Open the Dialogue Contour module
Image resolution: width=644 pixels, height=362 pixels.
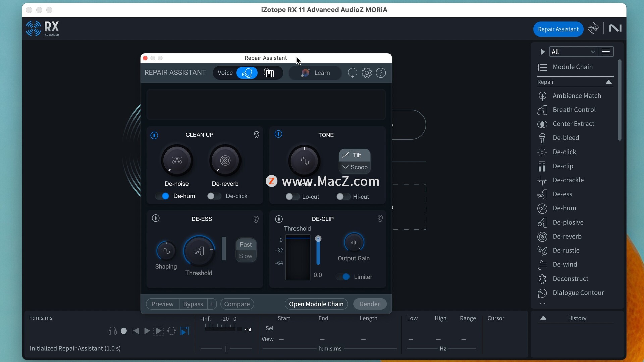tap(575, 293)
